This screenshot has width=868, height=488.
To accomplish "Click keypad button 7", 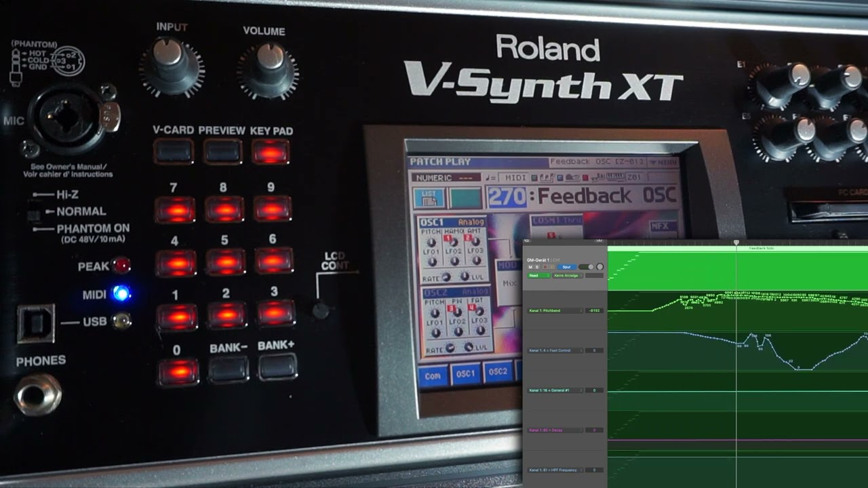I will tap(176, 209).
